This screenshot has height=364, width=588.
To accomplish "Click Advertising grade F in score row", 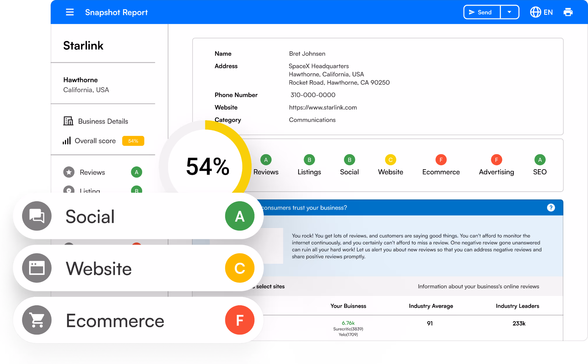I will [x=496, y=160].
